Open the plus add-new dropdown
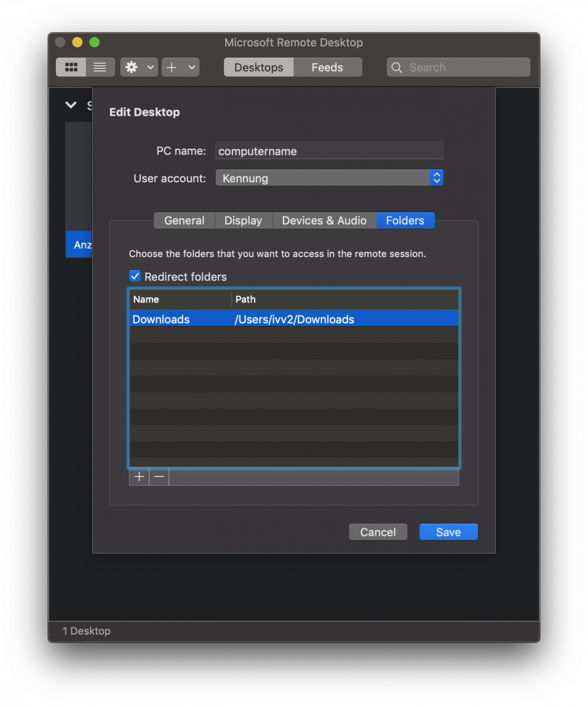 pos(181,67)
